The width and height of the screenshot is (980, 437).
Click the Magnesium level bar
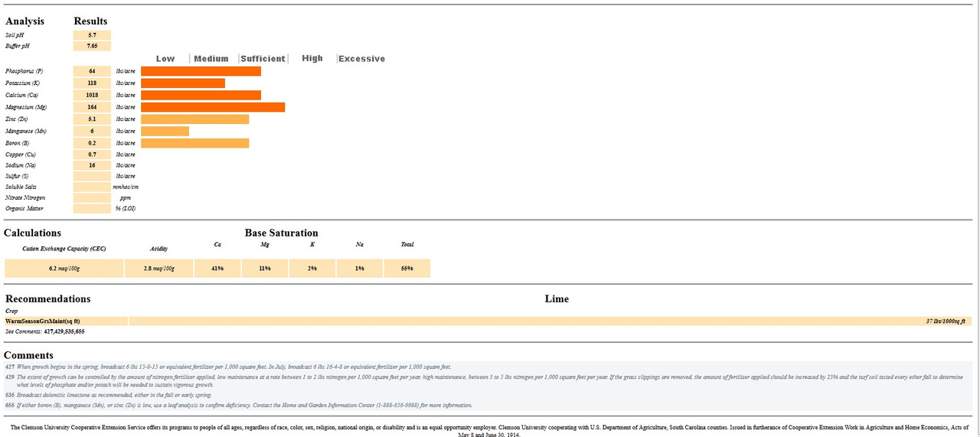[x=213, y=107]
